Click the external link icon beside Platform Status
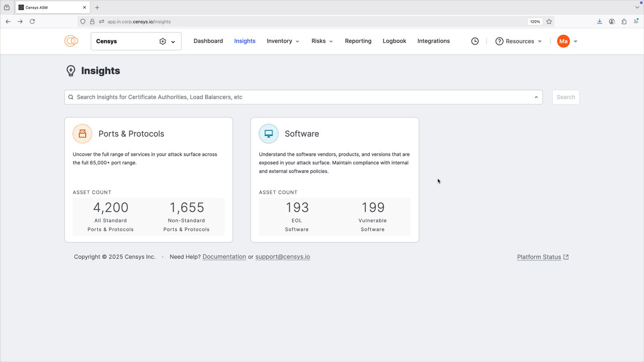The height and width of the screenshot is (362, 644). [566, 257]
